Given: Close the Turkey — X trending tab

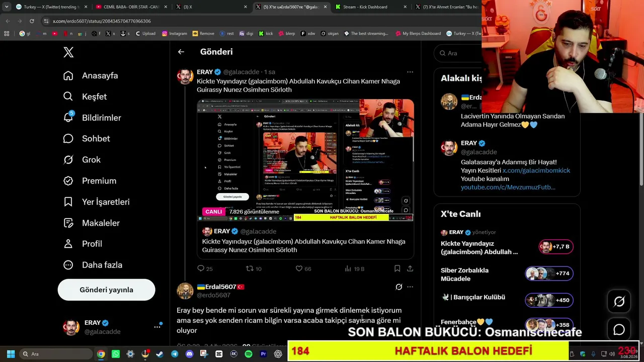Looking at the screenshot, I should pyautogui.click(x=86, y=7).
